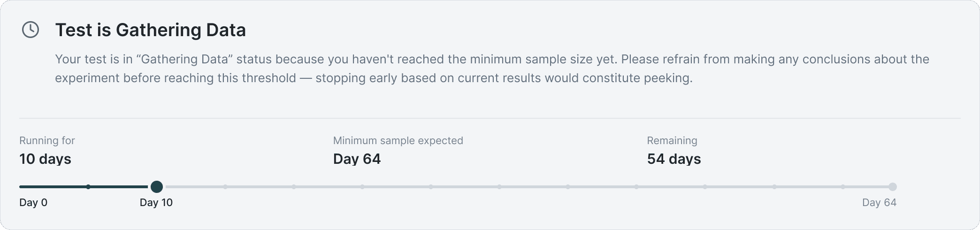Click the first tick after the Day 10 handle
Image resolution: width=980 pixels, height=230 pixels.
tap(225, 187)
